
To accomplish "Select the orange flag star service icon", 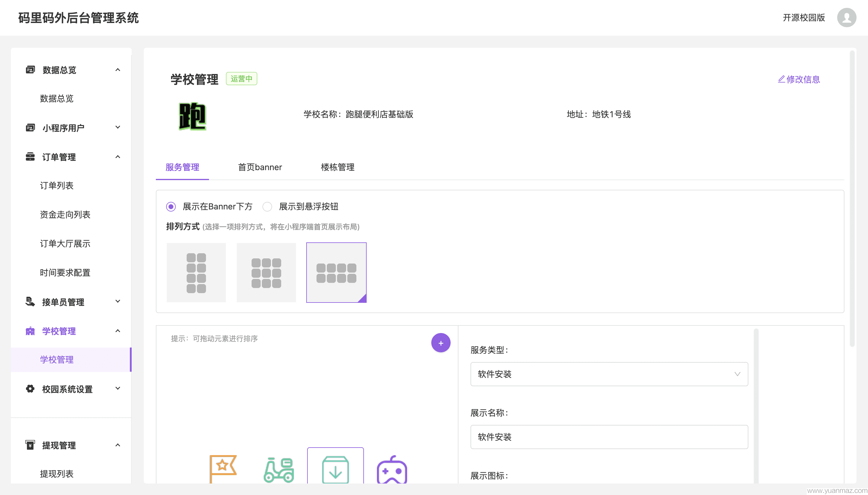I will click(223, 469).
